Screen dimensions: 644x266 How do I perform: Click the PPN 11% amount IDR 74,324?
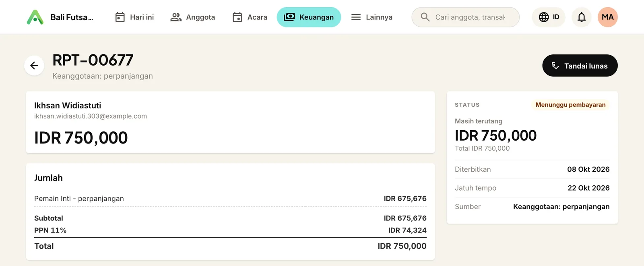(x=407, y=230)
